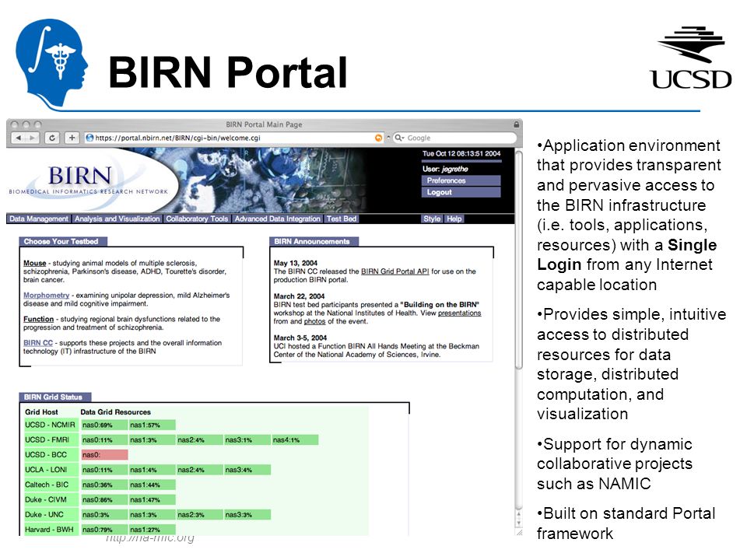Open the Analysis and Visualization menu
Screen dimensions: 747x560
pos(117,219)
